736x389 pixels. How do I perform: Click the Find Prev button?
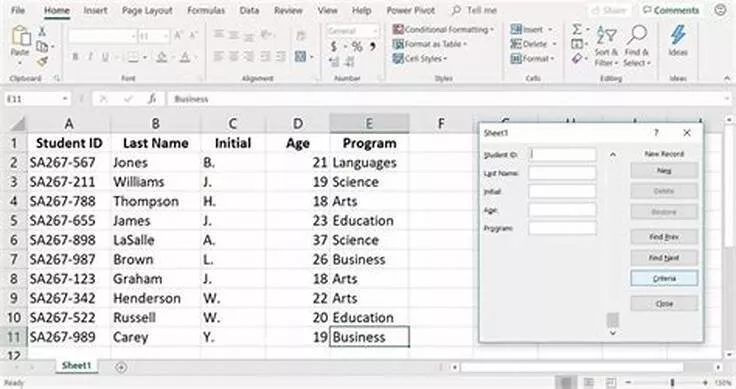664,237
